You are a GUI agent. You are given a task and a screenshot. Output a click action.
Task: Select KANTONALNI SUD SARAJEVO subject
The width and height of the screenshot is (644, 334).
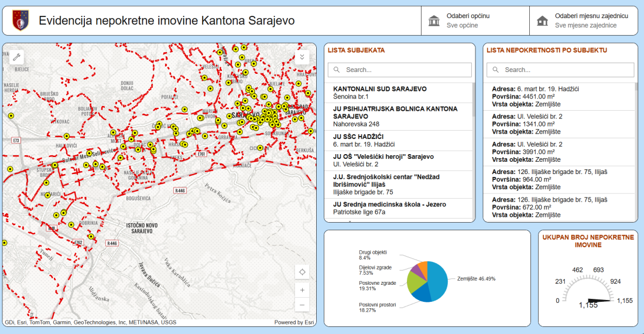pos(398,93)
